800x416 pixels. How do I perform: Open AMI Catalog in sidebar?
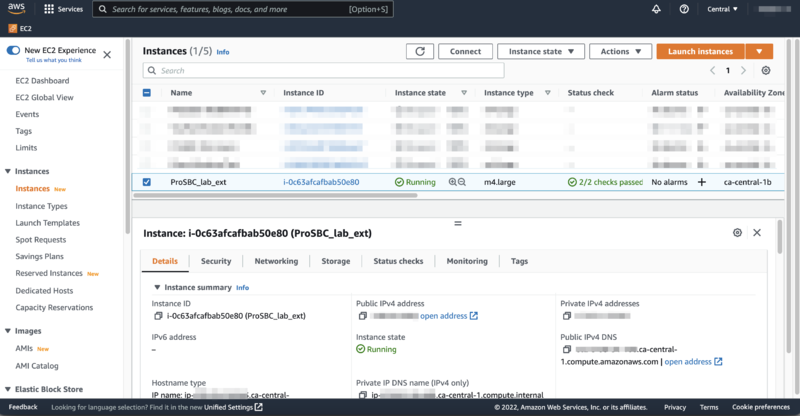coord(37,366)
